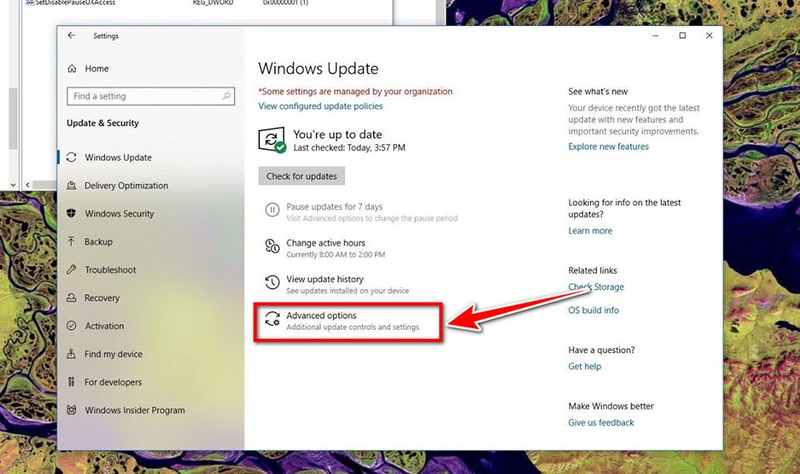Viewport: 800px width, 474px height.
Task: Focus the Find a setting search box
Action: 151,96
